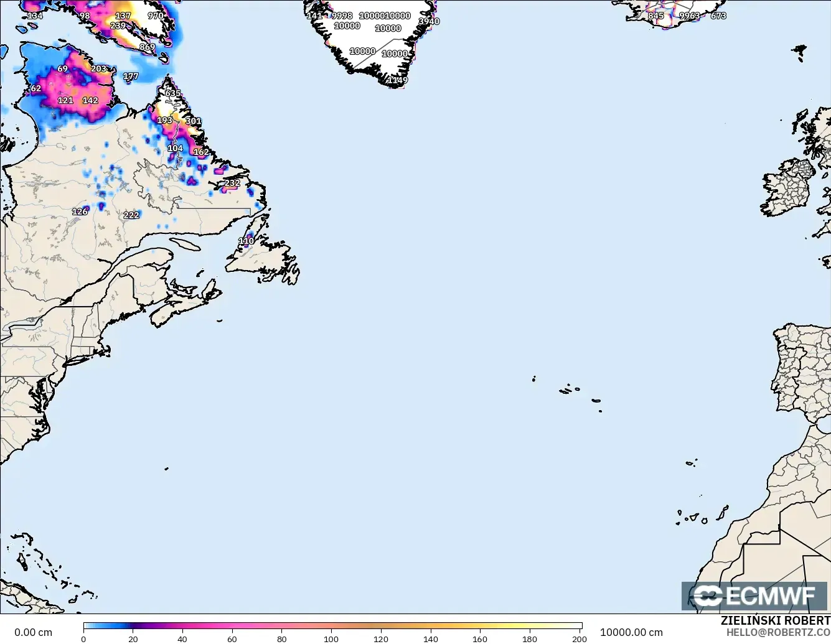Click the 0.00 cm minimum label
The height and width of the screenshot is (644, 831).
click(34, 632)
